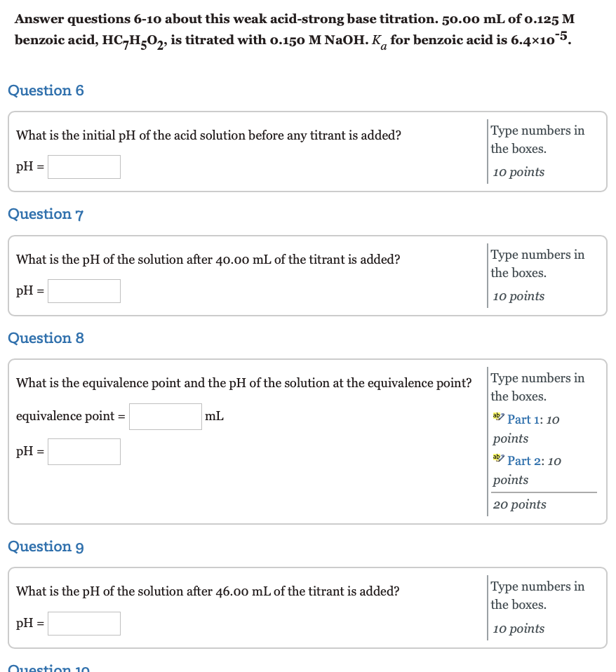This screenshot has height=672, width=616.
Task: Click the pH answer box in Question 8
Action: [83, 451]
